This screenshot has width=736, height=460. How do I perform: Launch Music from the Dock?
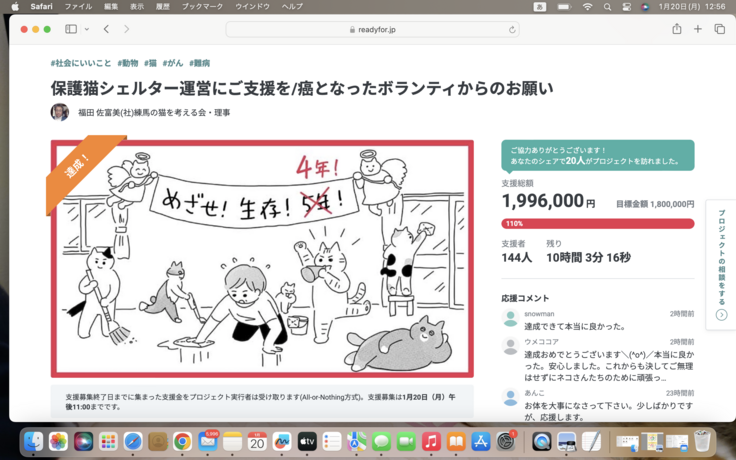pyautogui.click(x=431, y=441)
